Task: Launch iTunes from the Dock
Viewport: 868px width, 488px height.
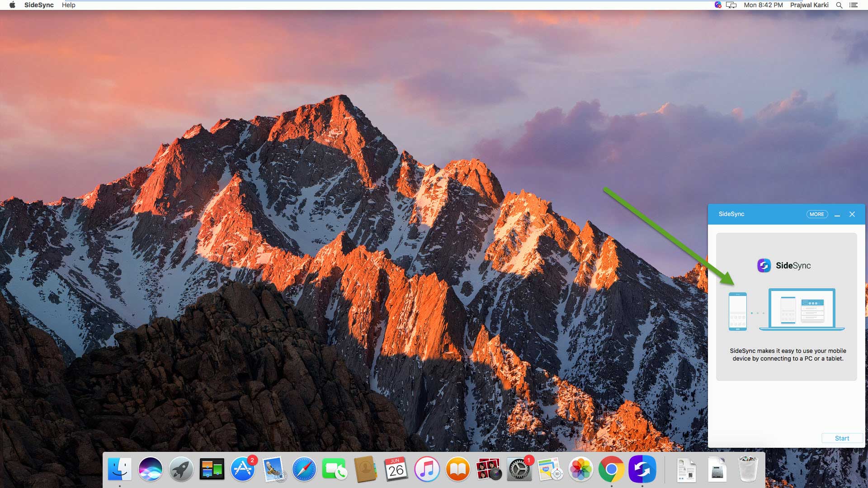Action: coord(427,469)
